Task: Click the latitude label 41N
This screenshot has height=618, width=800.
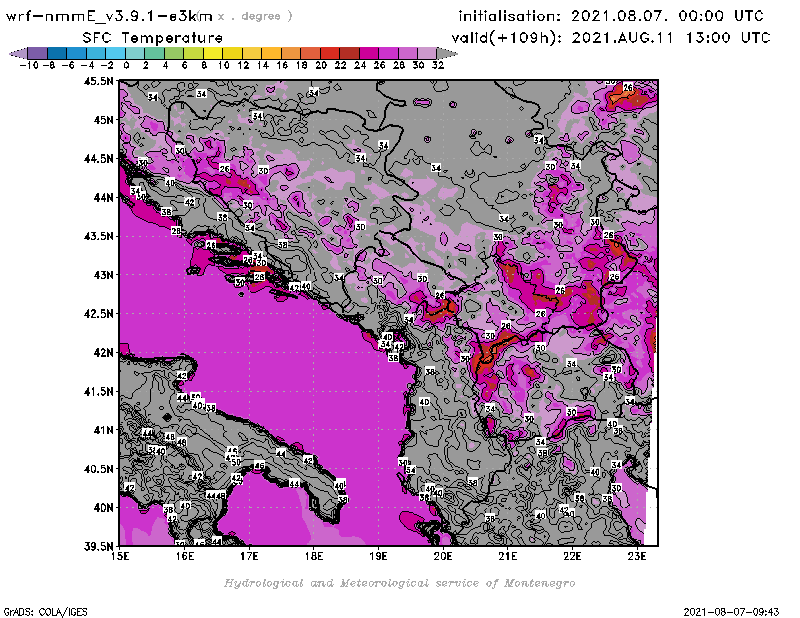Action: (103, 430)
